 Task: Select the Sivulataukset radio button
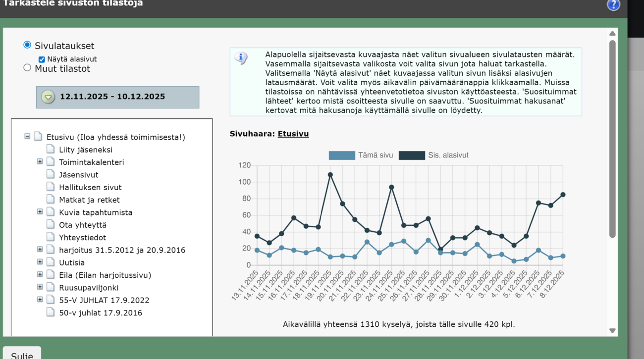[x=27, y=45]
